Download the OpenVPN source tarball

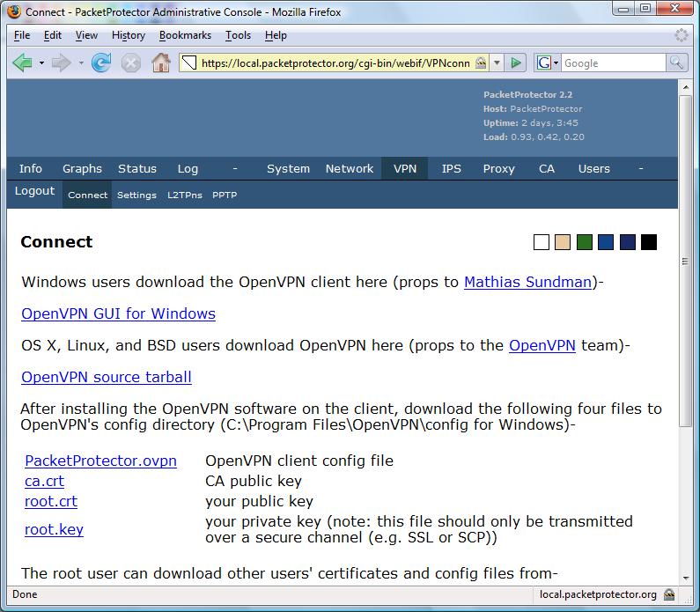(x=107, y=377)
